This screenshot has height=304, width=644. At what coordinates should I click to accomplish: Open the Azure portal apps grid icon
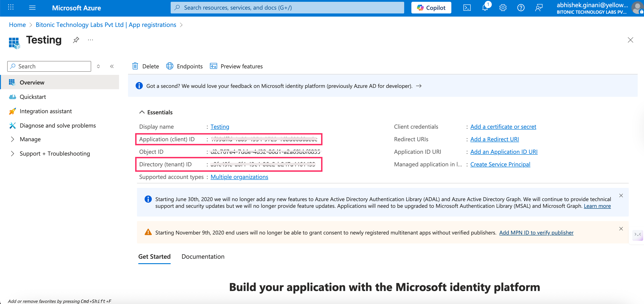click(11, 7)
